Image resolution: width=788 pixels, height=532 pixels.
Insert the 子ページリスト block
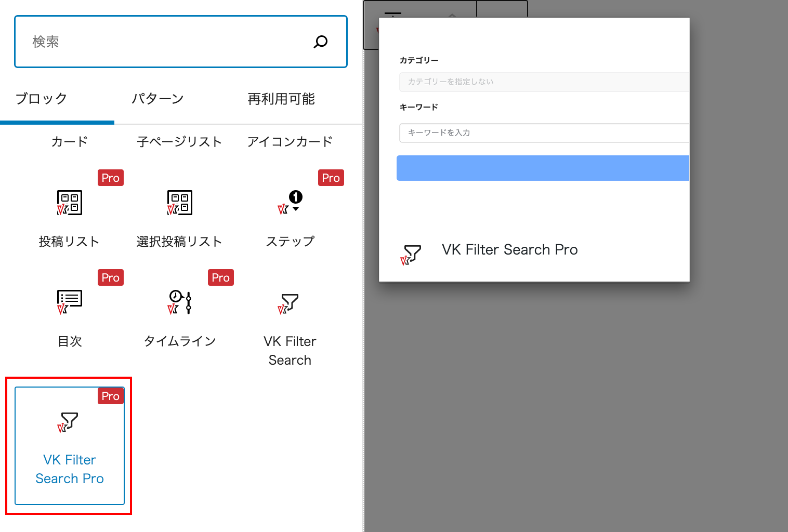(x=180, y=141)
